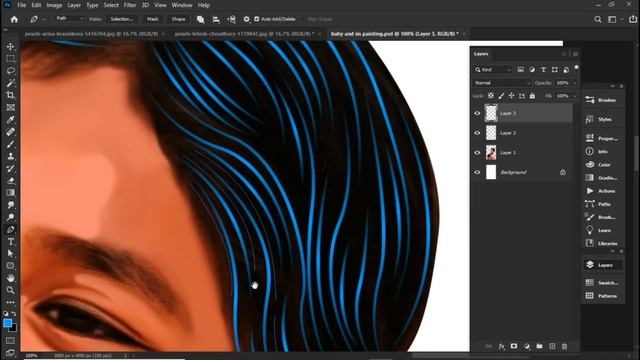The width and height of the screenshot is (640, 360).
Task: Select the Crop tool
Action: coord(11,95)
